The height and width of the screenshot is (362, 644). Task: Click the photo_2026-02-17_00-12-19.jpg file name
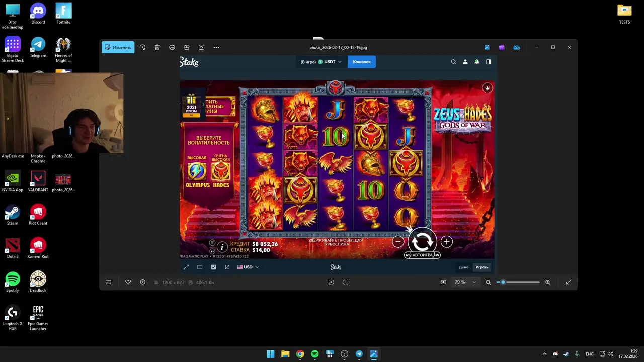[x=338, y=47]
